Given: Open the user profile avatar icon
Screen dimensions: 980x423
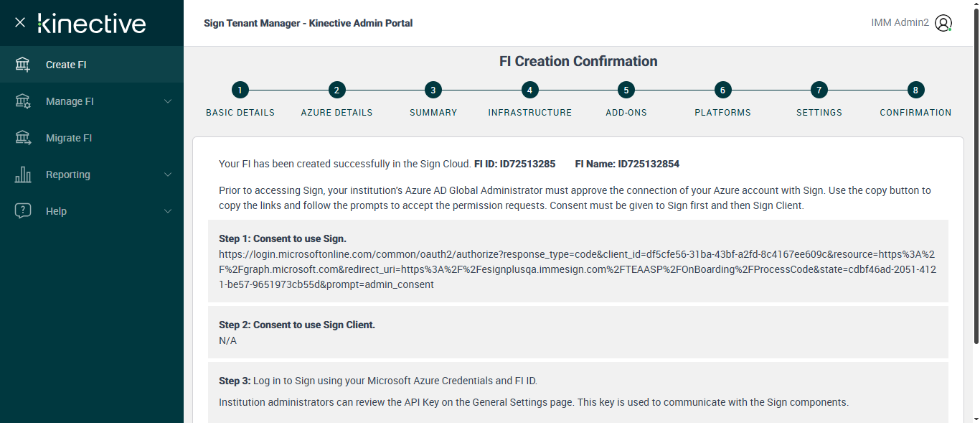Looking at the screenshot, I should pyautogui.click(x=943, y=23).
